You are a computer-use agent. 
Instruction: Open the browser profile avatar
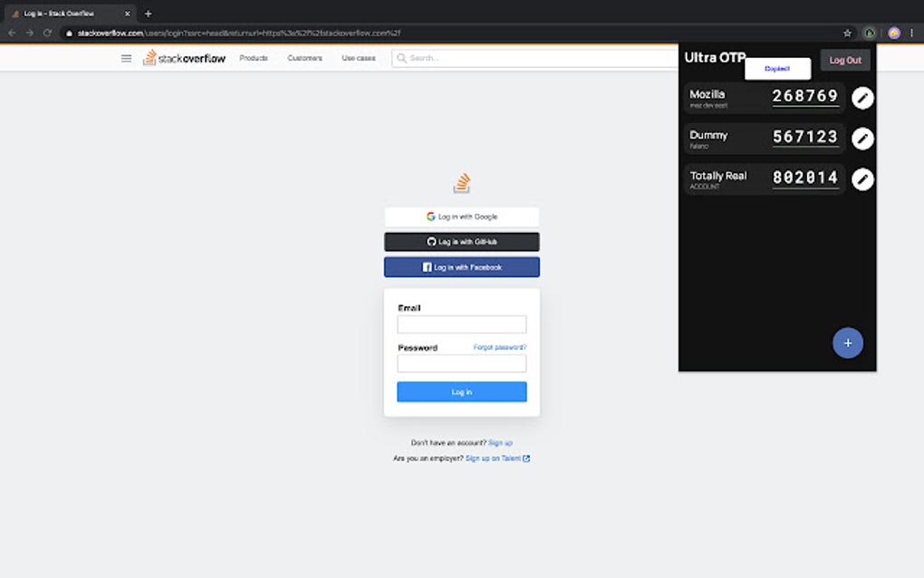[894, 33]
